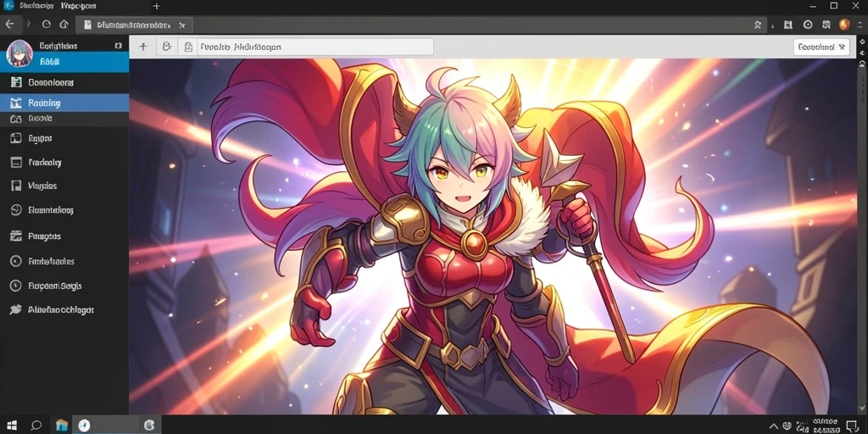
Task: Click the plus icon in the light toolbar
Action: 142,47
